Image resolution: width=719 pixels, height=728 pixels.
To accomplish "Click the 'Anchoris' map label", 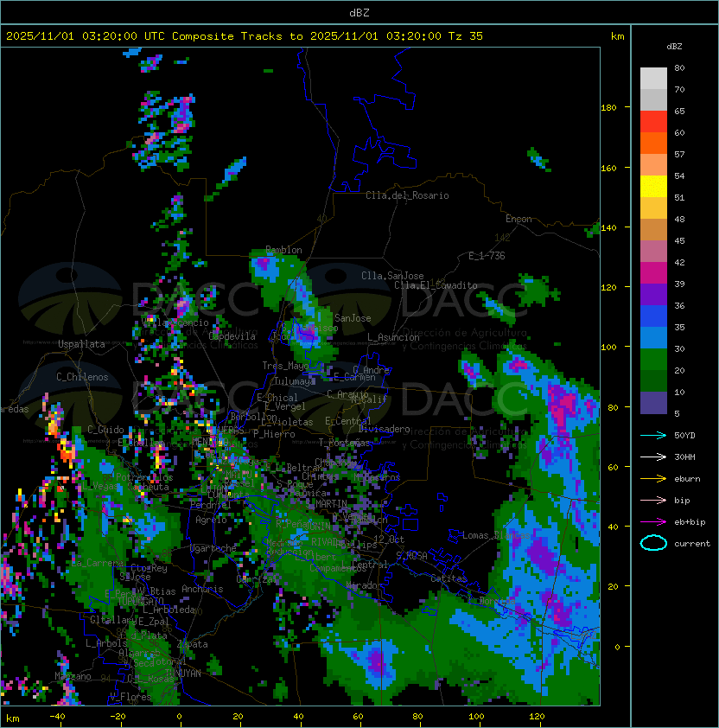I will pyautogui.click(x=202, y=589).
